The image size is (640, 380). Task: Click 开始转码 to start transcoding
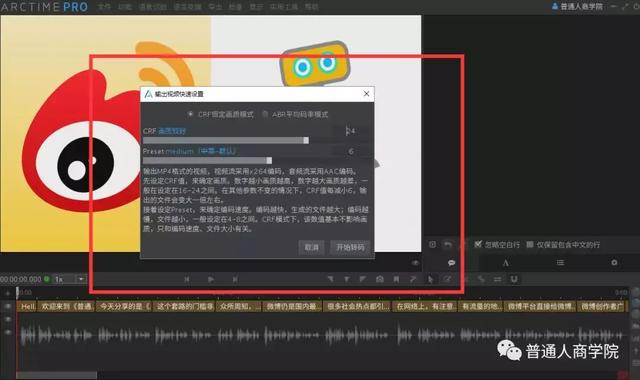tap(350, 247)
